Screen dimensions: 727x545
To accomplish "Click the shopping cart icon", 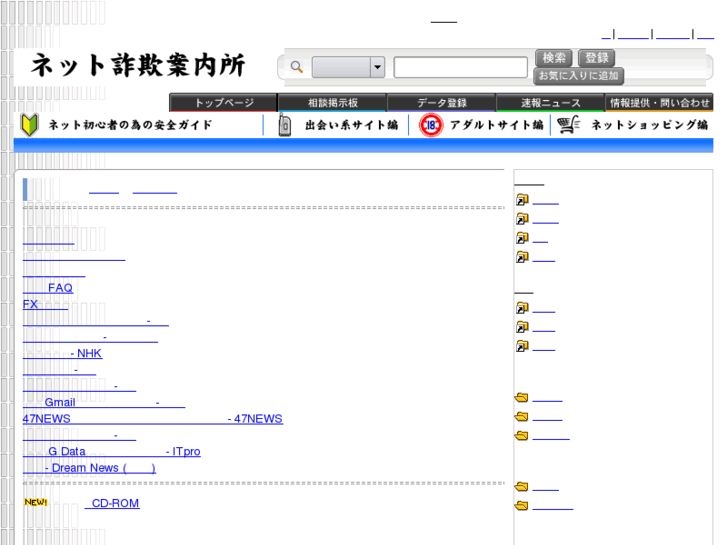I will pos(568,125).
